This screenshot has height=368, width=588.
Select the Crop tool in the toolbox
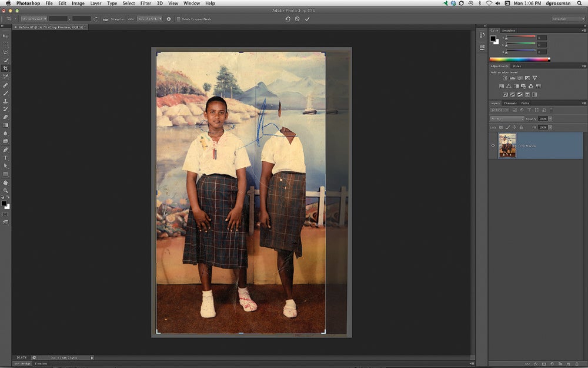click(x=5, y=68)
